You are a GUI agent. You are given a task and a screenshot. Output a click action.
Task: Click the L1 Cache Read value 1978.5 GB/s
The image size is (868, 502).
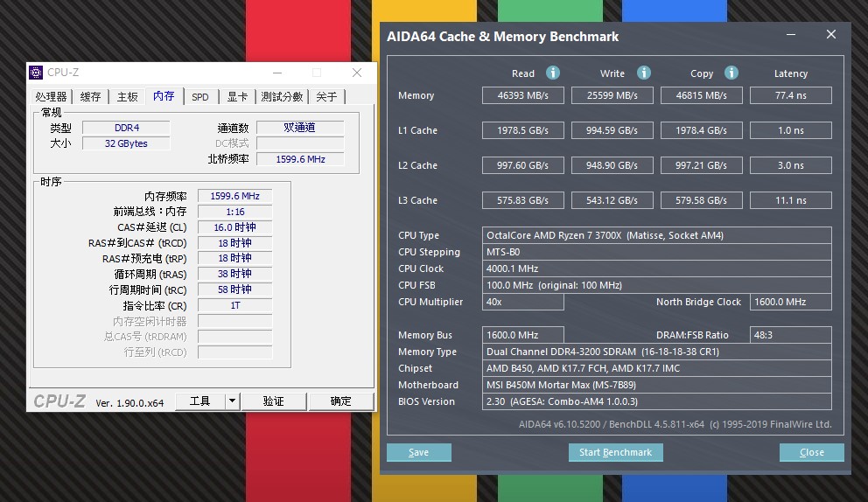523,130
